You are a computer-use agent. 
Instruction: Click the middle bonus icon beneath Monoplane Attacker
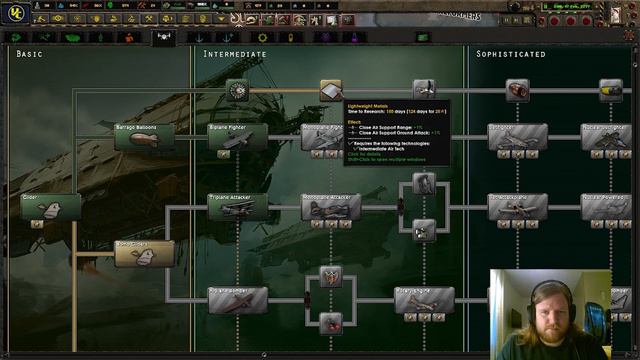(x=331, y=224)
